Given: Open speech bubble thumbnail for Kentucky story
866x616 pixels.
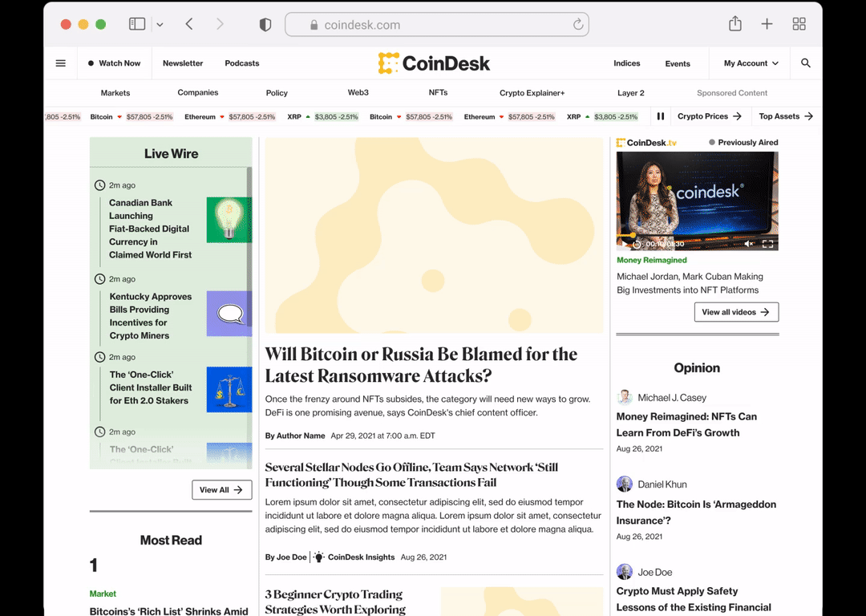Looking at the screenshot, I should (229, 314).
